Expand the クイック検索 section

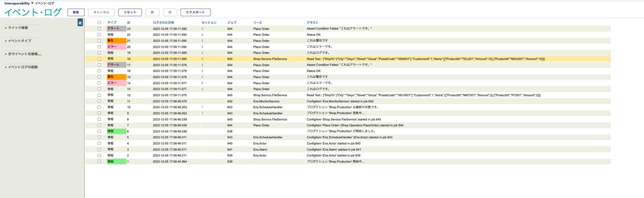pyautogui.click(x=18, y=28)
